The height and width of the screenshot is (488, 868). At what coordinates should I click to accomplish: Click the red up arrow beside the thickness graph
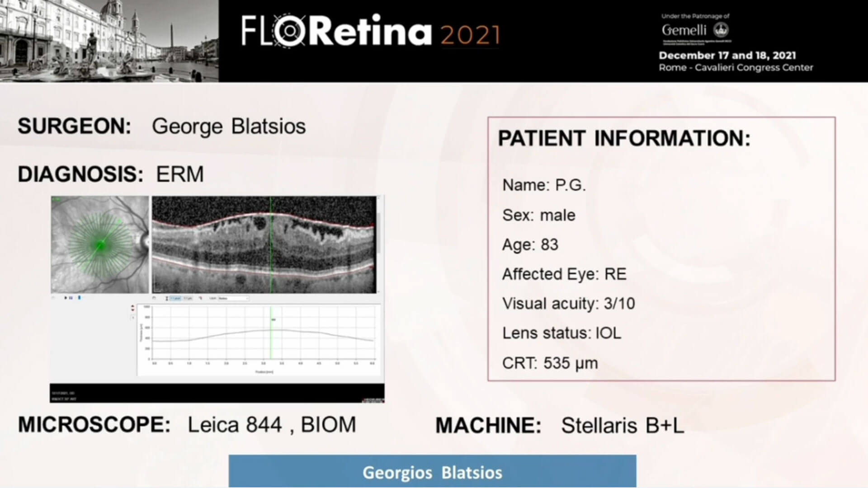pos(132,306)
